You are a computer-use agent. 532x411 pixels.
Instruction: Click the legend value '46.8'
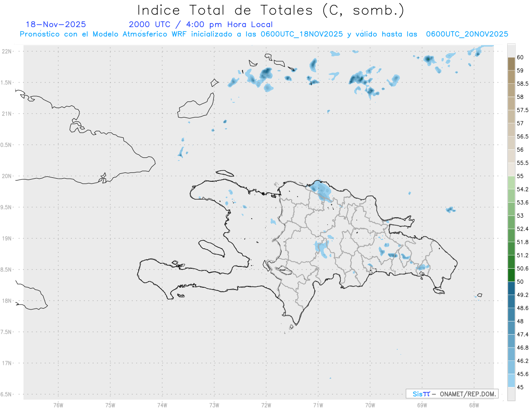click(x=523, y=348)
